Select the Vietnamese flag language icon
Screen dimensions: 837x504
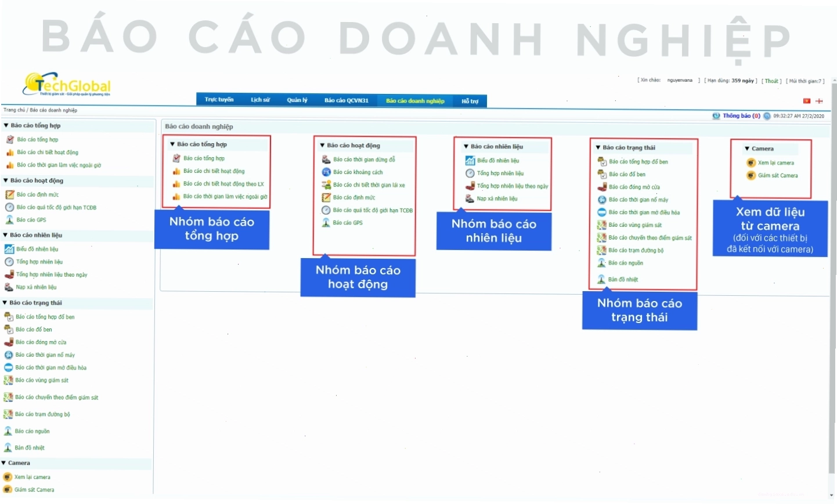(806, 101)
